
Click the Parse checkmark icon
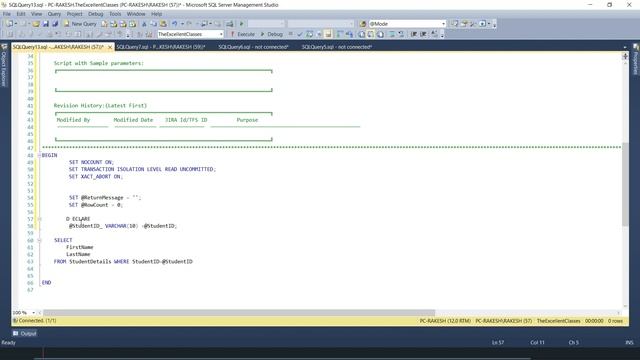point(300,34)
